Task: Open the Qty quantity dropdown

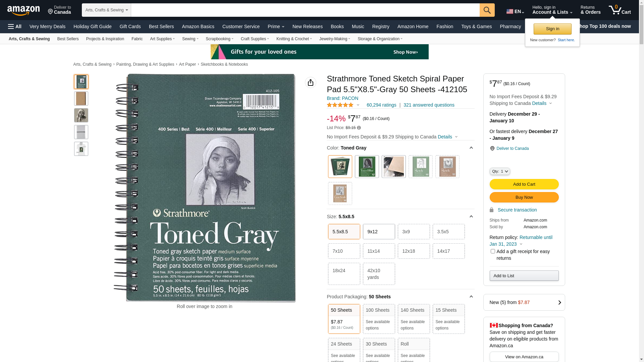Action: tap(500, 171)
